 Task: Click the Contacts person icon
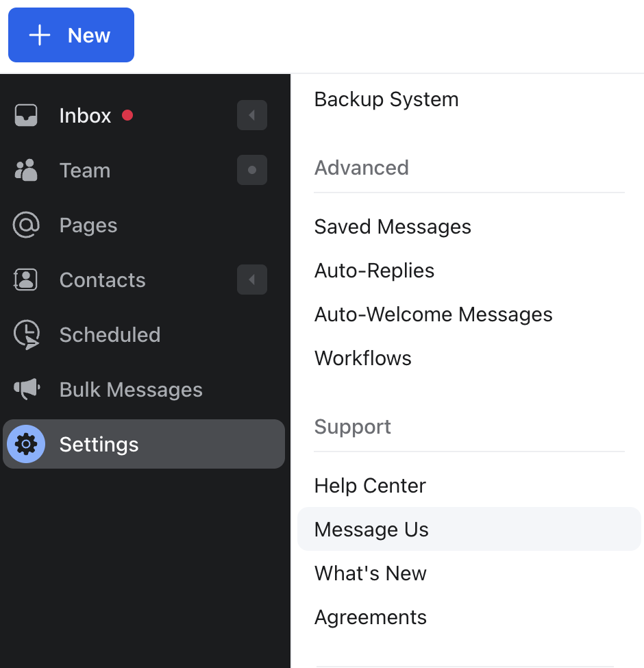[25, 280]
